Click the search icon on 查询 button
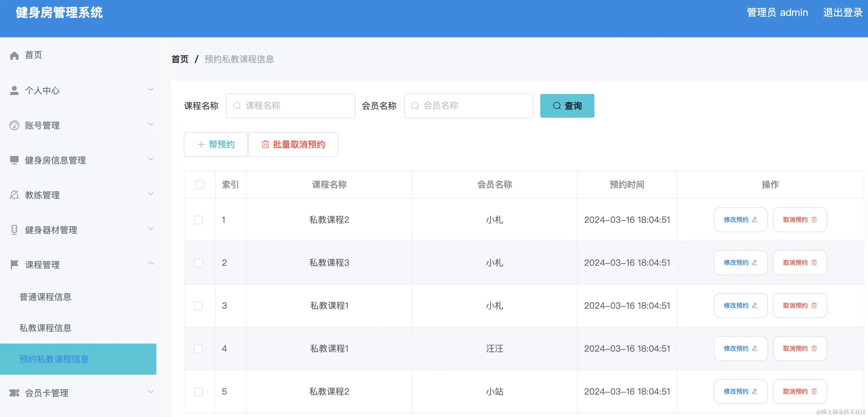This screenshot has width=868, height=417. [557, 106]
